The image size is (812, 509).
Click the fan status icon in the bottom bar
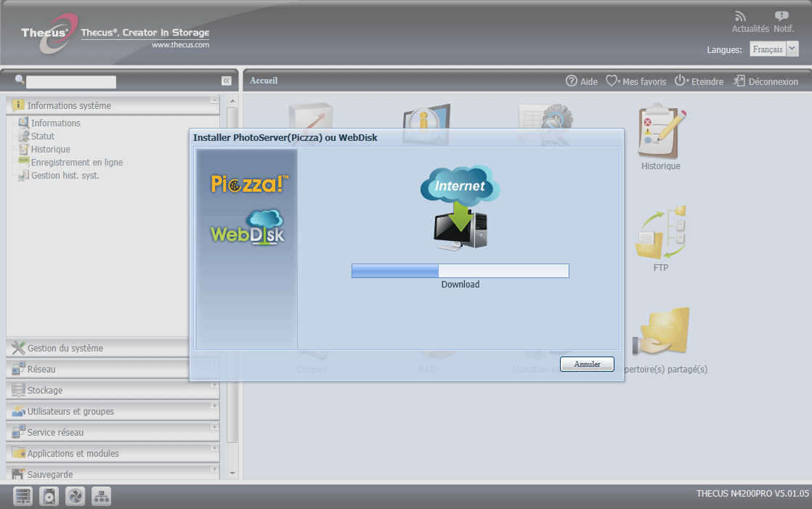[x=75, y=497]
